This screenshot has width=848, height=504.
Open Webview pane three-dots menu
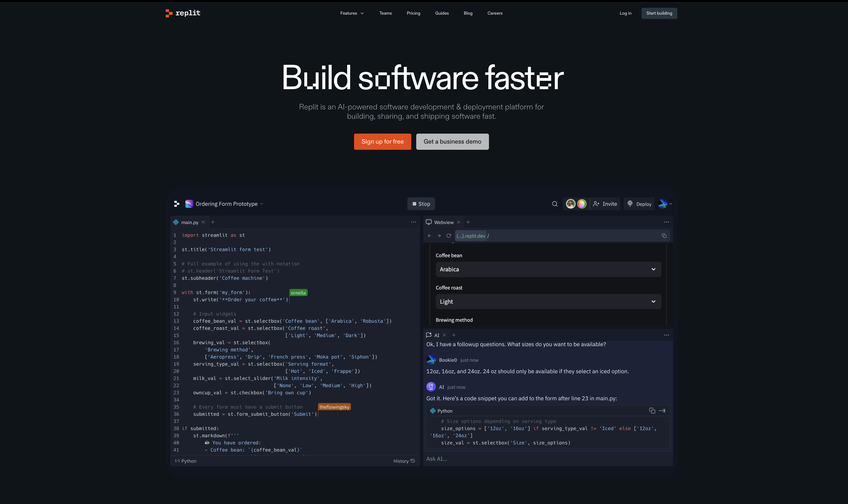(x=666, y=222)
